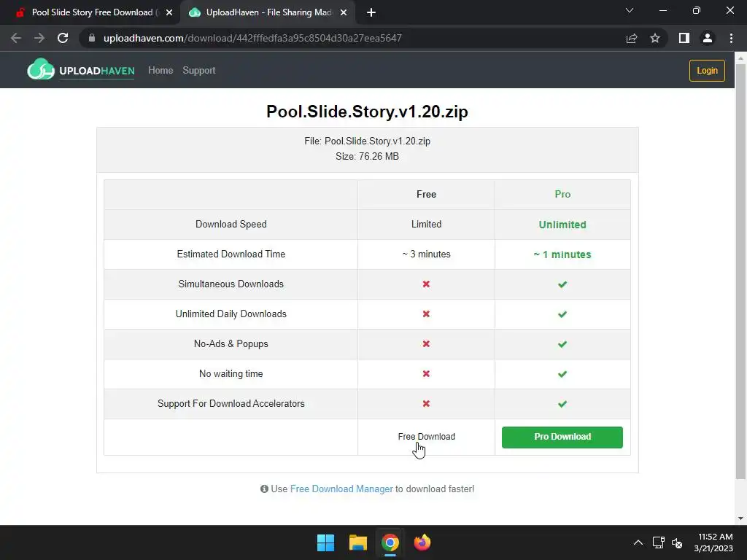Click the 'Pro' column header

pyautogui.click(x=562, y=194)
